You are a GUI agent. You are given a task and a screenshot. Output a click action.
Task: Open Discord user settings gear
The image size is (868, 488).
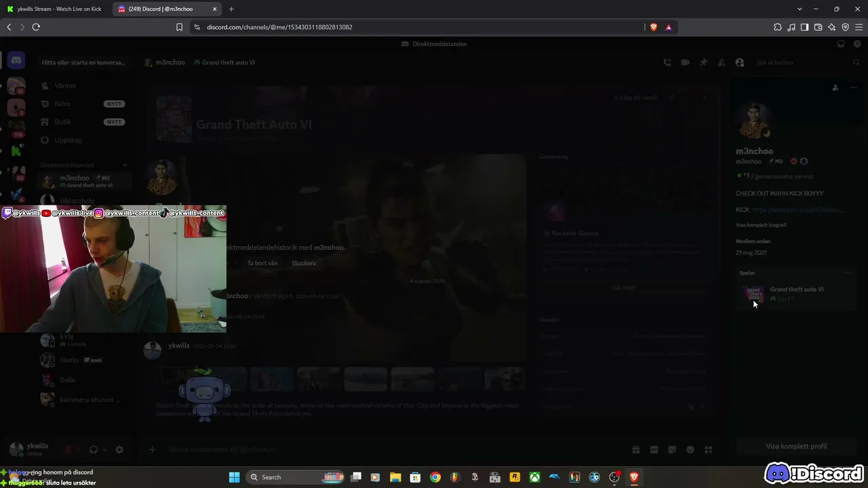(119, 449)
